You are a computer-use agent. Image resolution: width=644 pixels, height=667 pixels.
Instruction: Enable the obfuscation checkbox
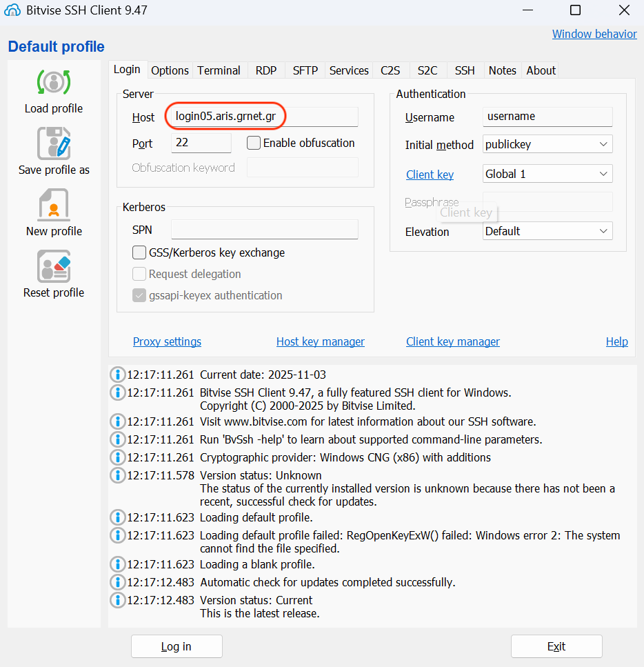(254, 143)
